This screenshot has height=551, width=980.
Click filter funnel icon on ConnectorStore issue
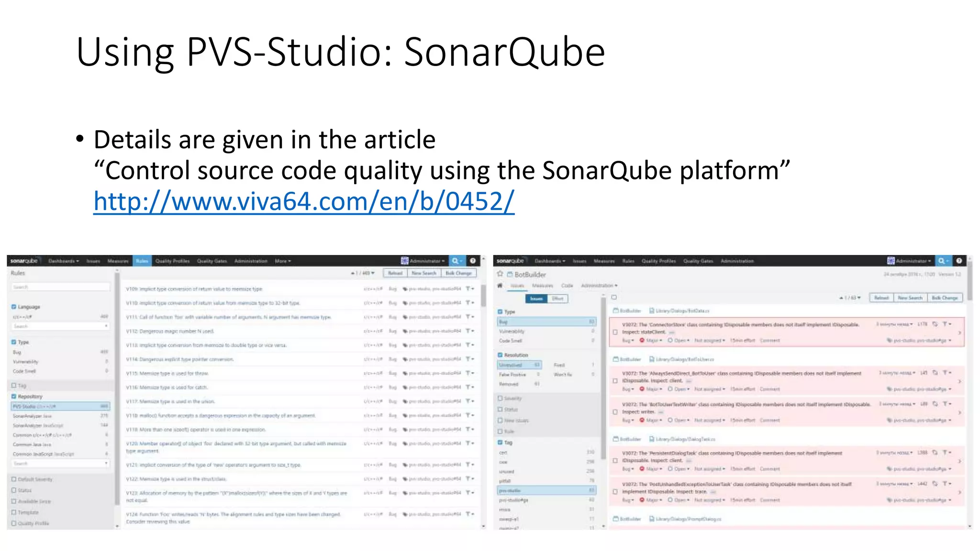(945, 324)
